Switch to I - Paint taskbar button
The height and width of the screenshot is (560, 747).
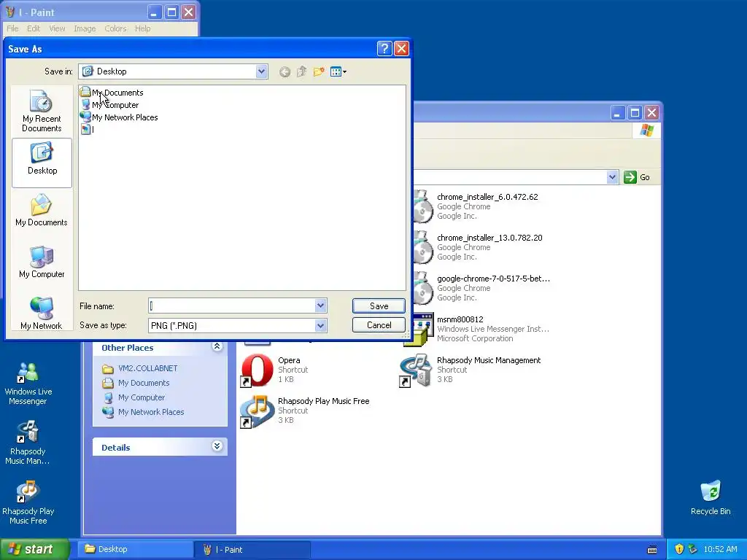[252, 550]
